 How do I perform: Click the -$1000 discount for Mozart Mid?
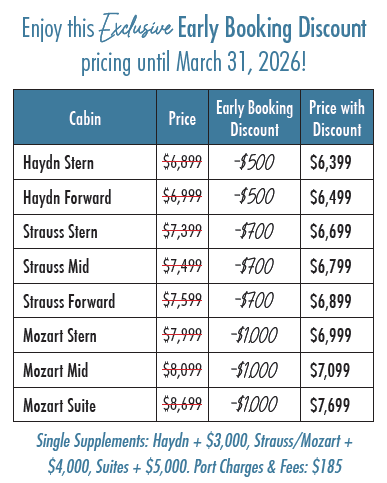pos(254,370)
